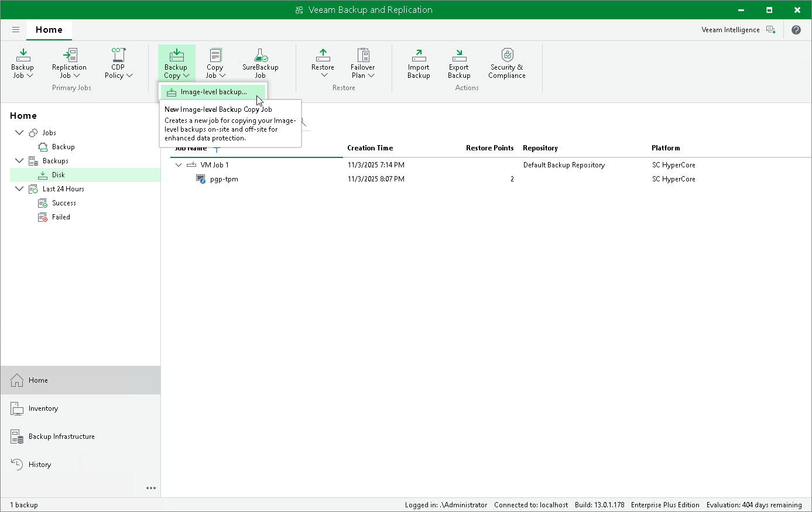Collapse the Backups tree node

[x=19, y=161]
